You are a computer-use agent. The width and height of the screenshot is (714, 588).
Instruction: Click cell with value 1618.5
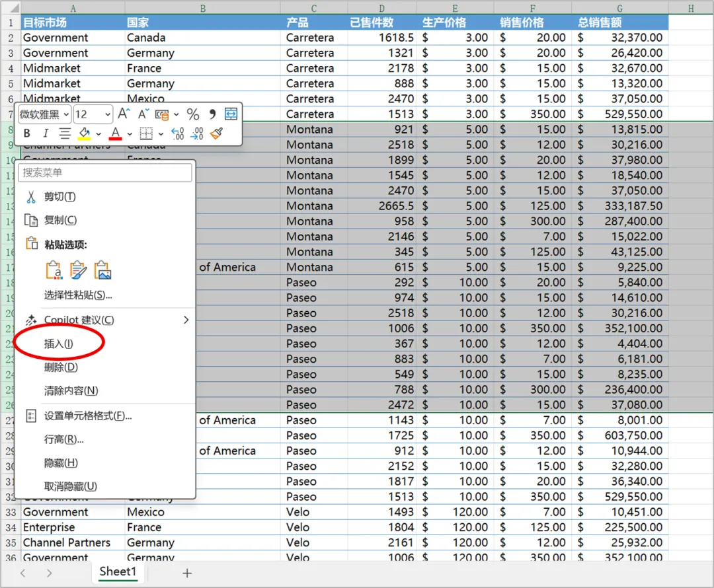(381, 38)
